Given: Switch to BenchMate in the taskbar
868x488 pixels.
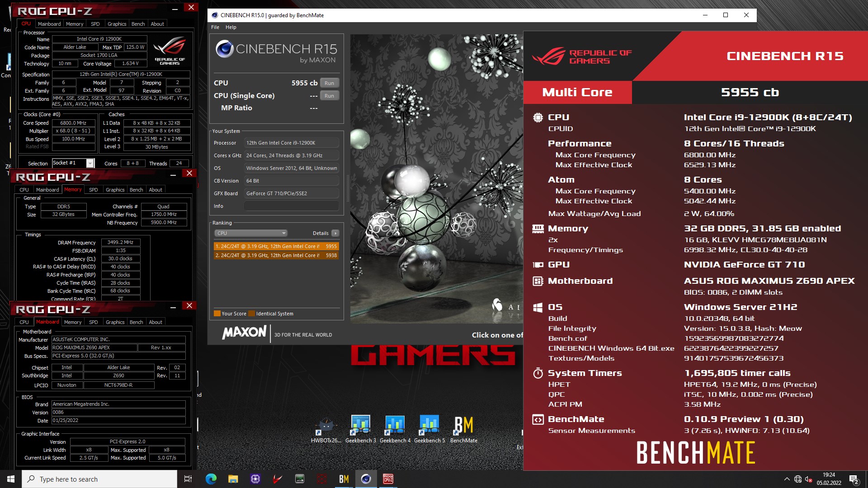Looking at the screenshot, I should pyautogui.click(x=344, y=479).
